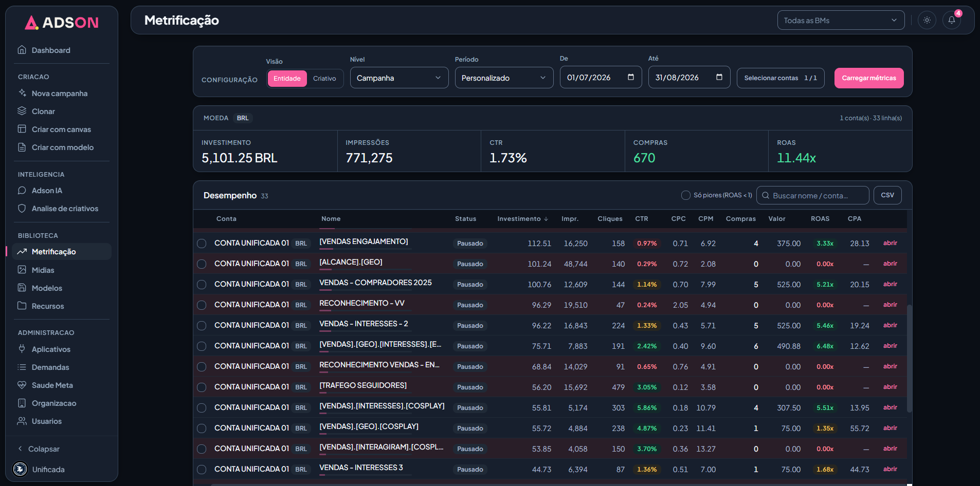Click Selecionar contas 1/1 button
Image resolution: width=980 pixels, height=486 pixels.
click(781, 78)
